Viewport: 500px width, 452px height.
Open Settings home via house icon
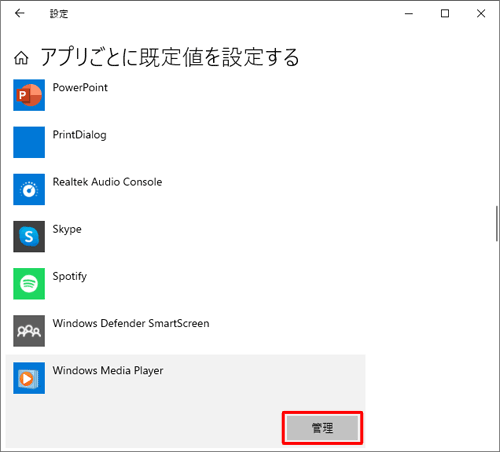pyautogui.click(x=21, y=58)
